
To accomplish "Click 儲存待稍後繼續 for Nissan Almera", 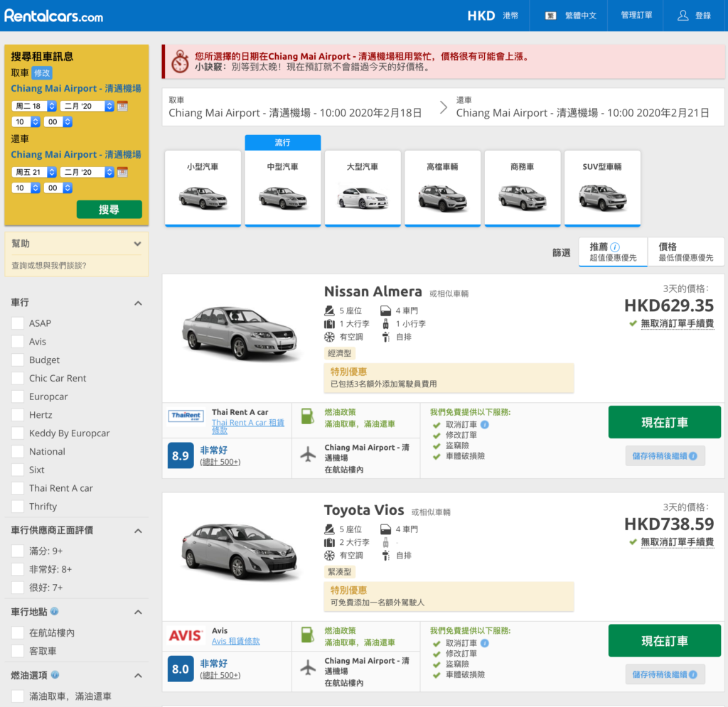I will (665, 456).
